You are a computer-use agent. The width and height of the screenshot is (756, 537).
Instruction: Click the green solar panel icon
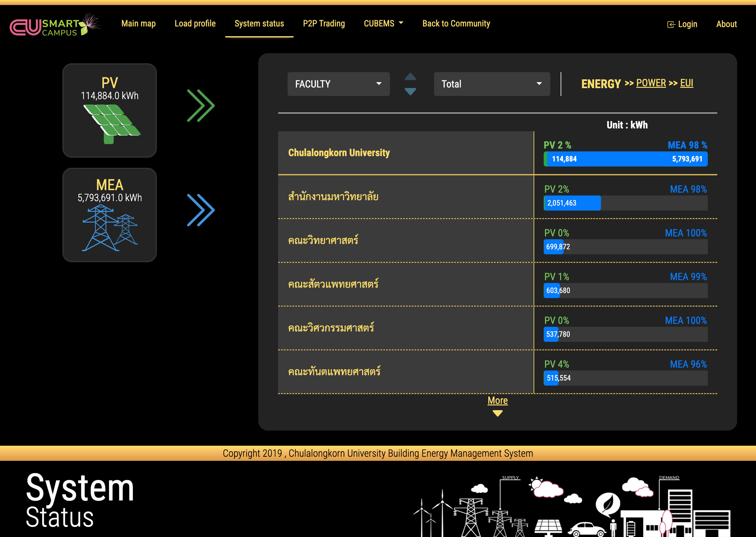pyautogui.click(x=112, y=124)
